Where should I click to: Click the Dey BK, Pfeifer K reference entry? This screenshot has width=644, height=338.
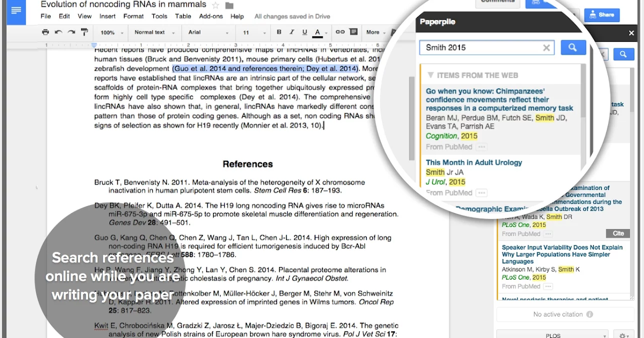pyautogui.click(x=246, y=214)
